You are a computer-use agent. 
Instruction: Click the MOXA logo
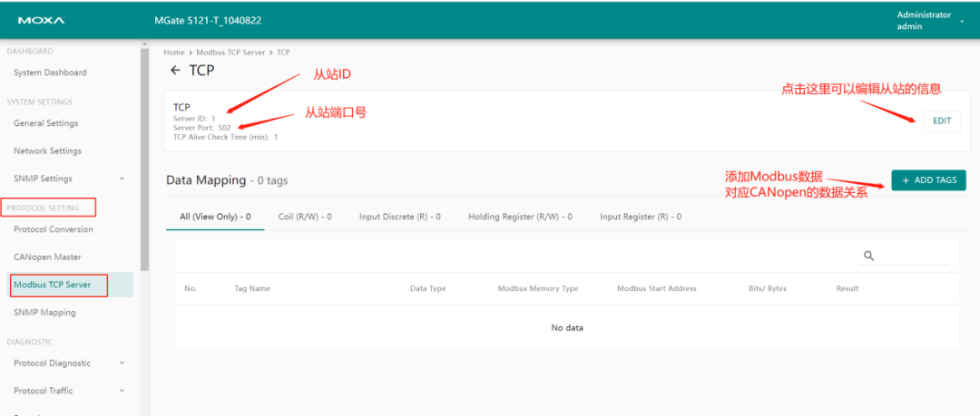[x=41, y=21]
